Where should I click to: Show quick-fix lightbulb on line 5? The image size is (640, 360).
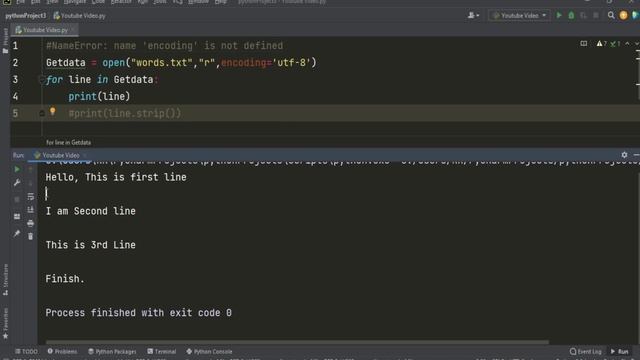click(x=52, y=111)
